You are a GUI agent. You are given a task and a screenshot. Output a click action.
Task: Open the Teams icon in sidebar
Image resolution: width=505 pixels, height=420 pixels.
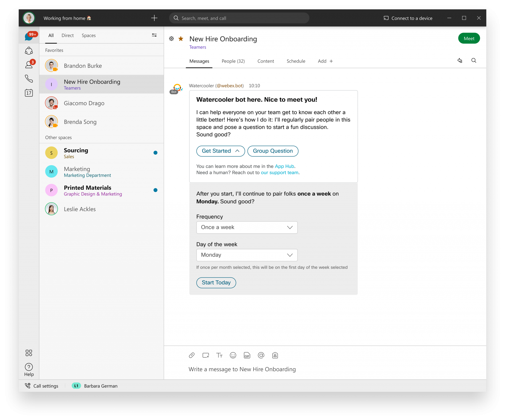coord(29,51)
